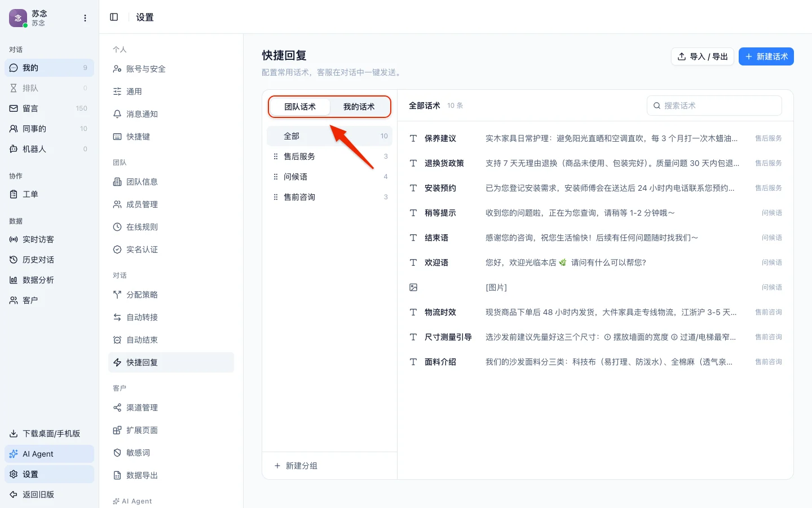Open the AI Agent sidebar item

tap(49, 454)
